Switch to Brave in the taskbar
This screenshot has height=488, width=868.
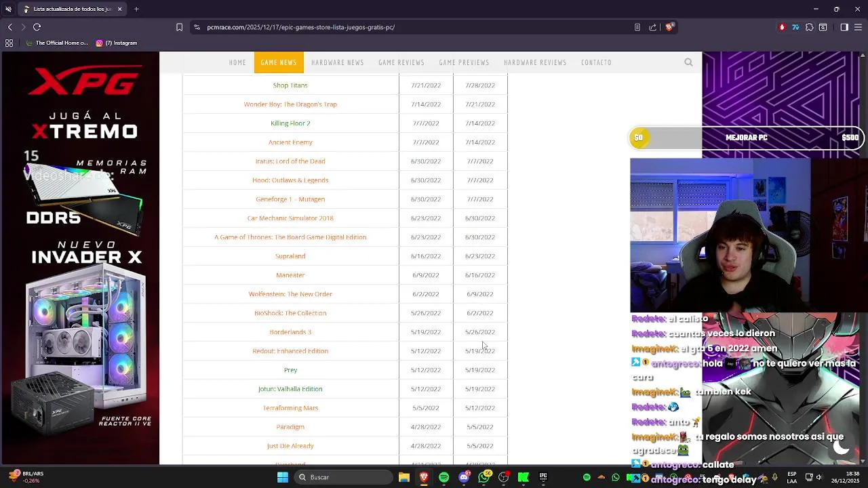424,477
